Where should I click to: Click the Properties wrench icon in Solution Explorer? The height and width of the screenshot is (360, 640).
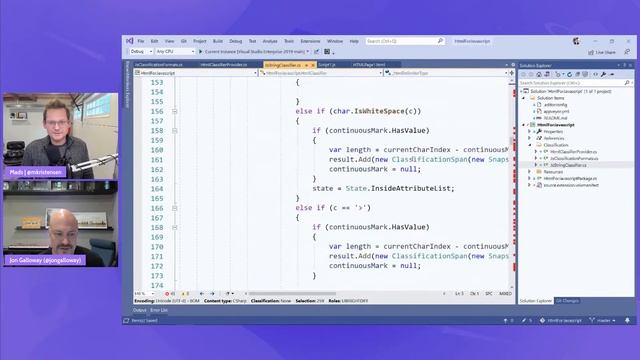[603, 74]
